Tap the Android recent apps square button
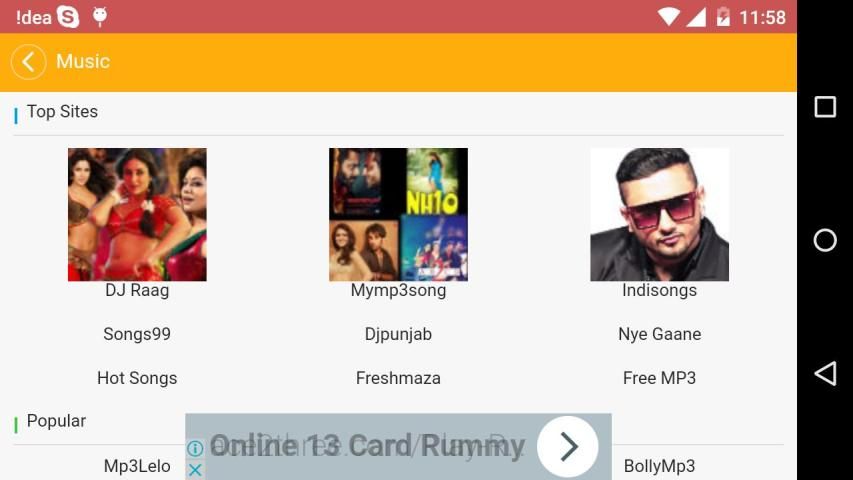This screenshot has width=853, height=480. (x=825, y=107)
